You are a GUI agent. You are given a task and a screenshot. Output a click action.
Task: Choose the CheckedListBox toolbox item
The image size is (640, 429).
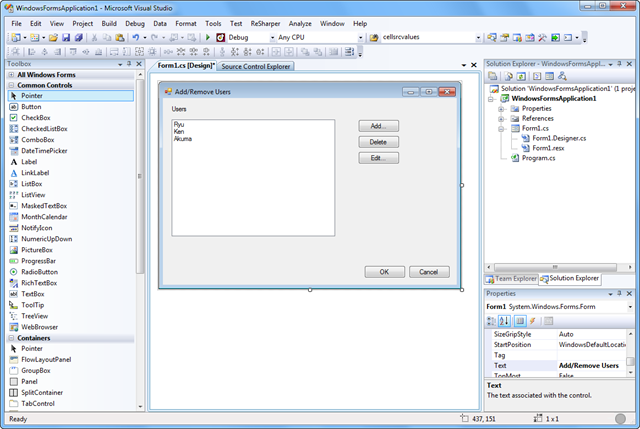pyautogui.click(x=44, y=129)
